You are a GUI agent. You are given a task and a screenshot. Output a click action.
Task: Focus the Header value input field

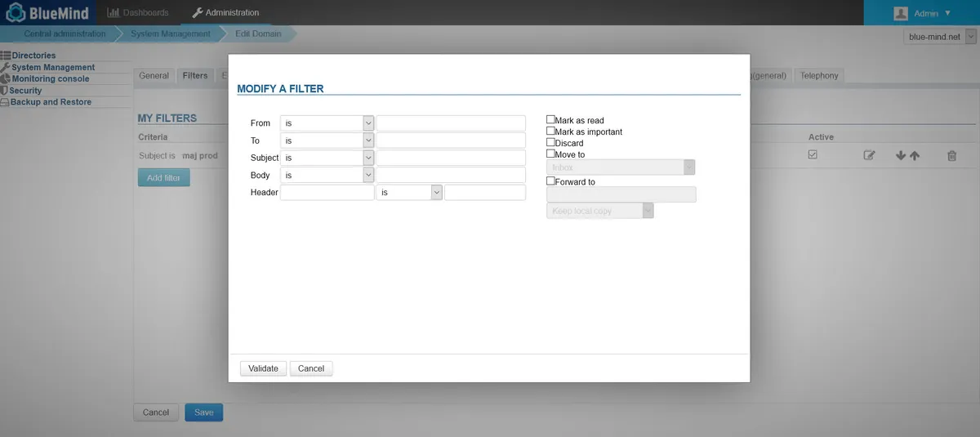coord(485,192)
